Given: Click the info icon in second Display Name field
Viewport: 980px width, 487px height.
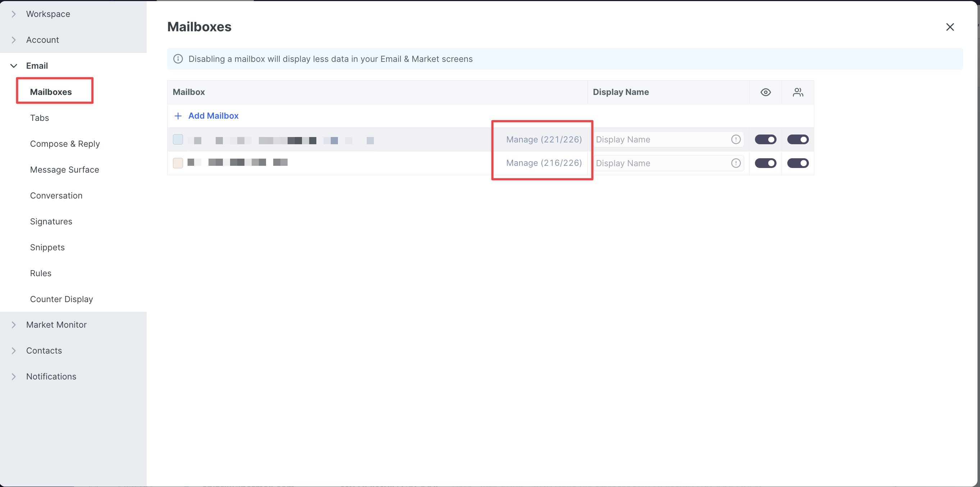Looking at the screenshot, I should point(736,163).
